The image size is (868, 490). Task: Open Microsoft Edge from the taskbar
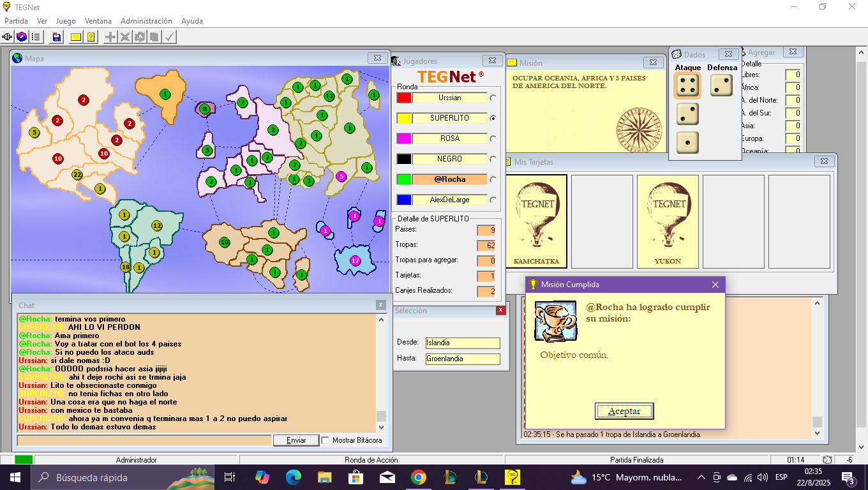pyautogui.click(x=294, y=477)
